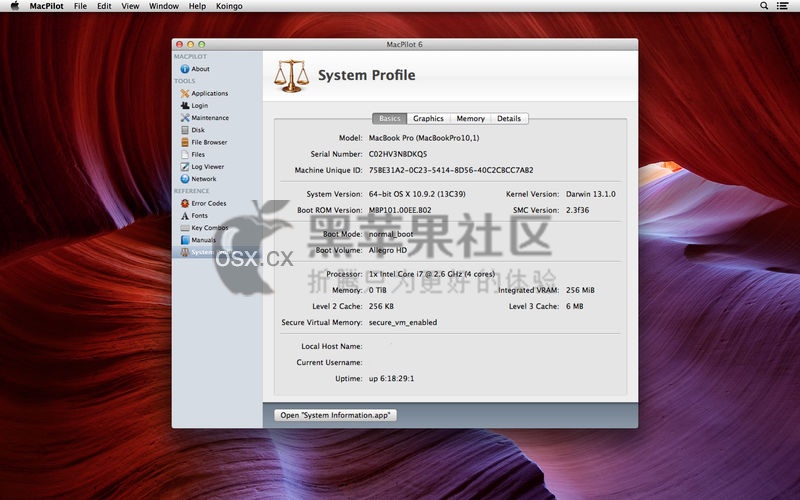Click the Applications tools icon in sidebar
The image size is (800, 500).
pyautogui.click(x=185, y=93)
